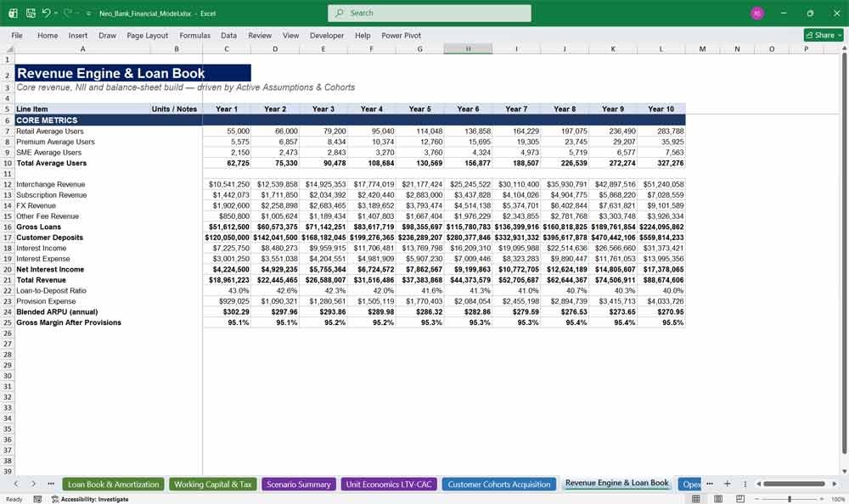Open Customer Cohorts Acquisition sheet tab

(498, 484)
